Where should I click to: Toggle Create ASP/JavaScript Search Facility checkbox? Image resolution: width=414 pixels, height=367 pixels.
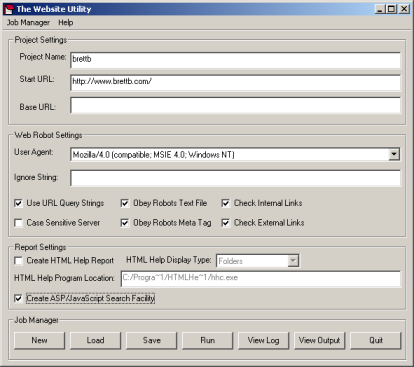(x=18, y=298)
